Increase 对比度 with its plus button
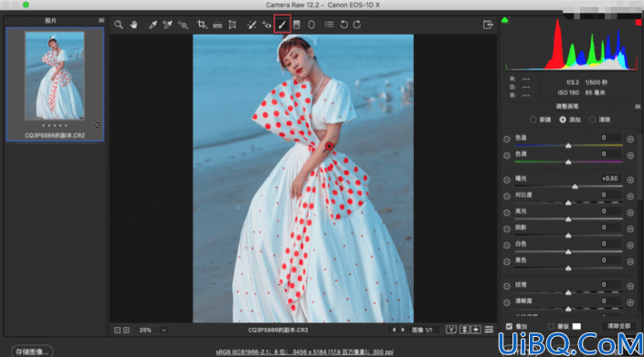644x357 pixels. [x=630, y=196]
